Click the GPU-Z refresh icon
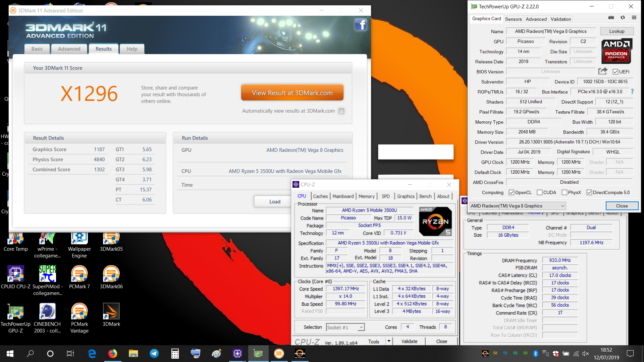 [x=623, y=18]
